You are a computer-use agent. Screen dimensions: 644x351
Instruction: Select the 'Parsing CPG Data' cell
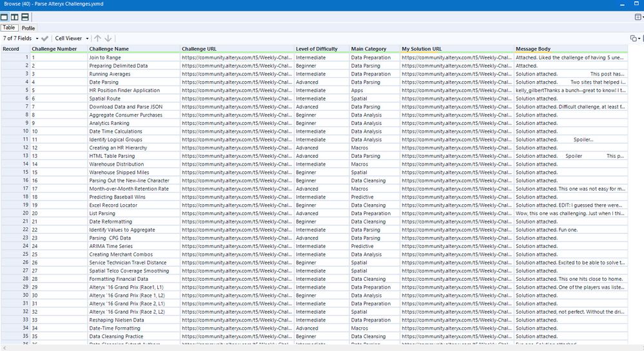point(134,238)
